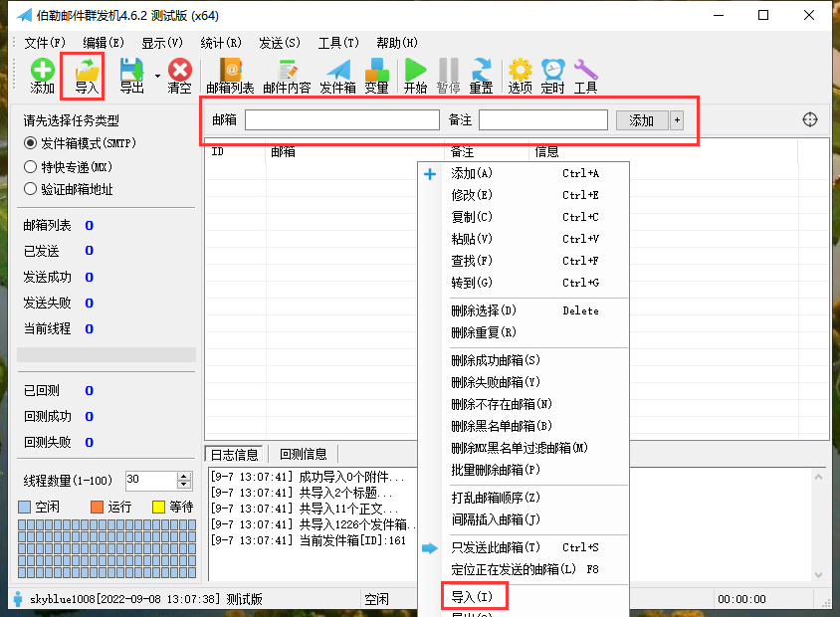
Task: Click the log panel scrollbar down arrow
Action: (x=818, y=574)
